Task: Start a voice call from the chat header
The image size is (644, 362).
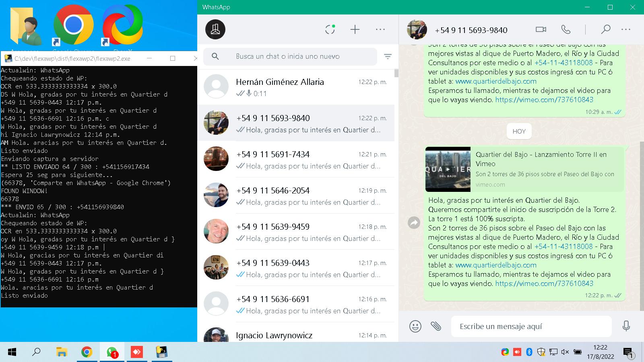Action: (566, 29)
